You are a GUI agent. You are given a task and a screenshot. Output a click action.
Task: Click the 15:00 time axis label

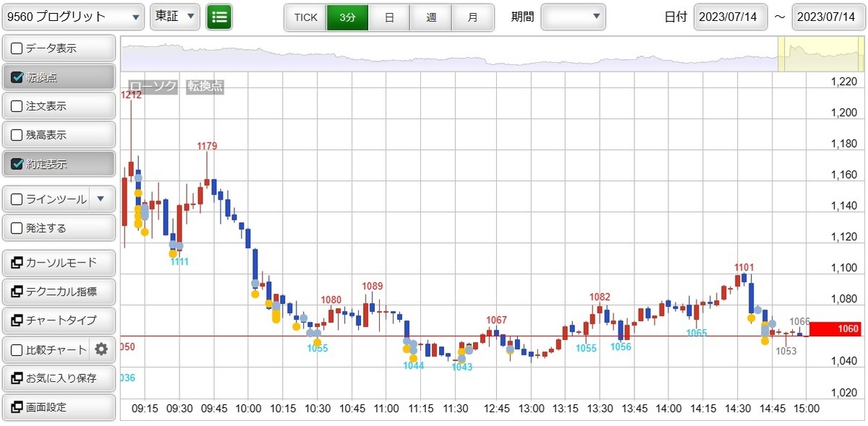(x=807, y=408)
